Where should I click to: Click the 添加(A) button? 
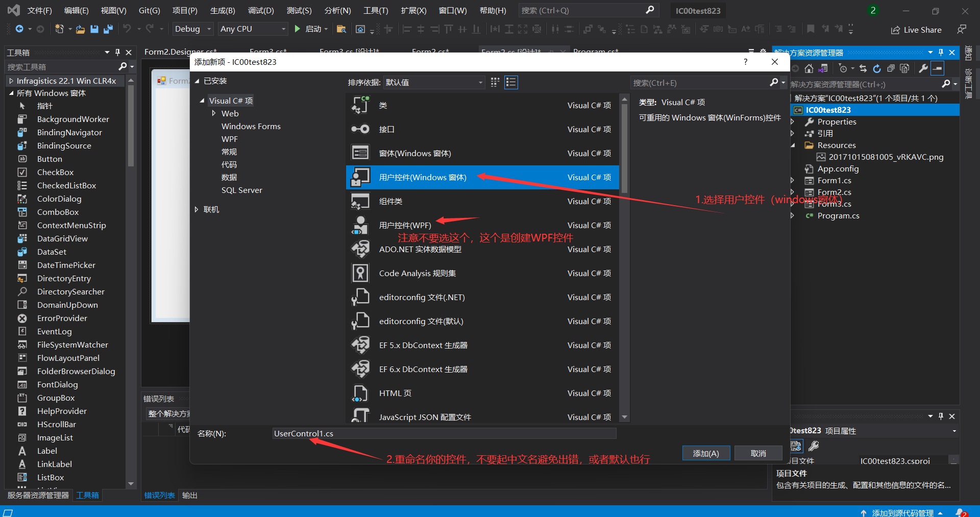[x=706, y=453]
